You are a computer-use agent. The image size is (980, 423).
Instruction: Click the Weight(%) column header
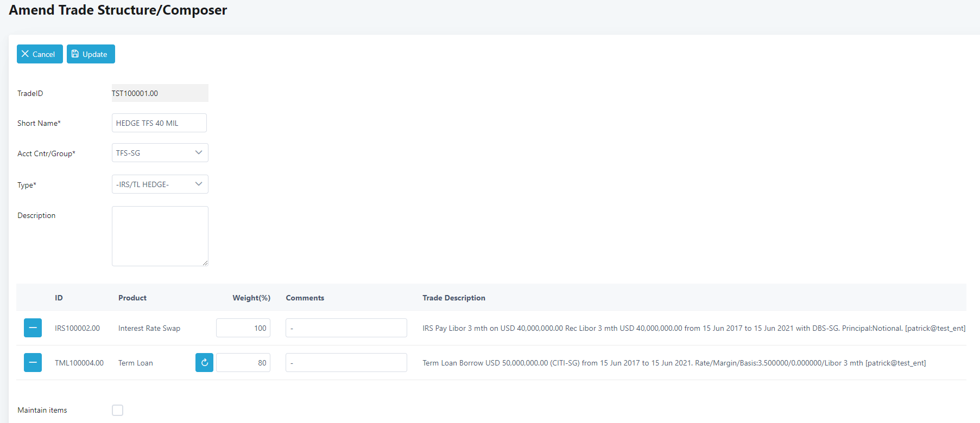251,298
